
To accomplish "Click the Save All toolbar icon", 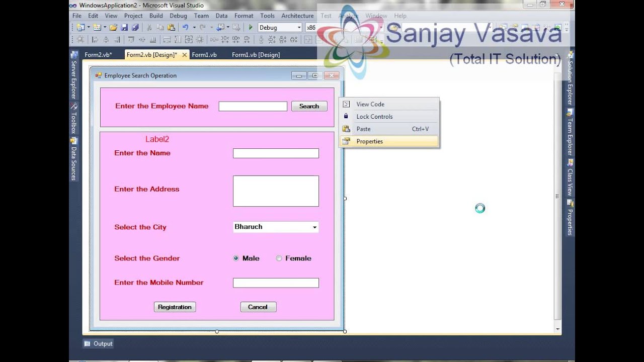I will click(x=135, y=28).
